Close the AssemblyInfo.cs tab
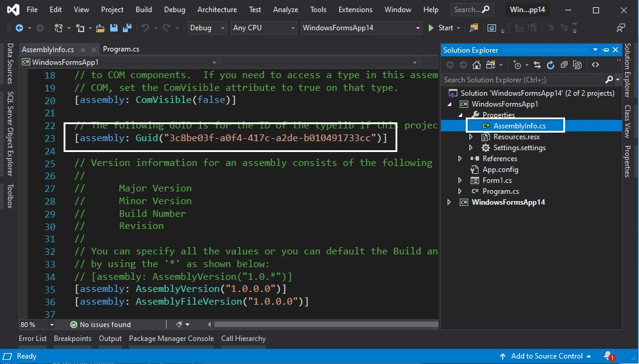This screenshot has height=364, width=639. pos(94,49)
